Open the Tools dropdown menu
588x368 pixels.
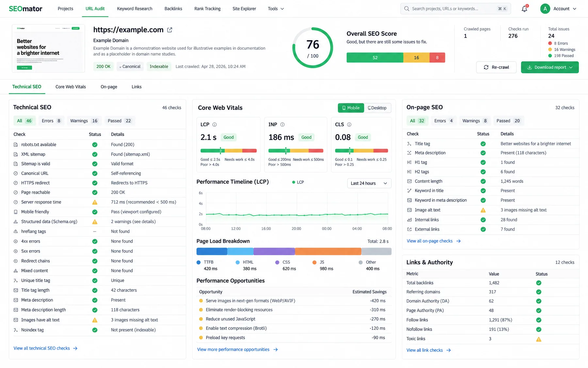[276, 9]
